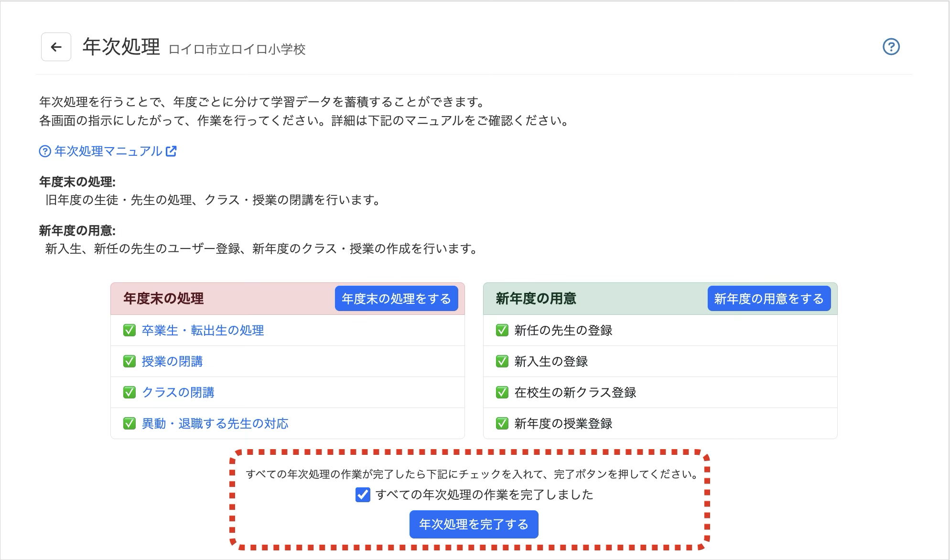Viewport: 950px width, 560px height.
Task: Click the question icon before 年次処理マニュアル
Action: click(x=44, y=151)
